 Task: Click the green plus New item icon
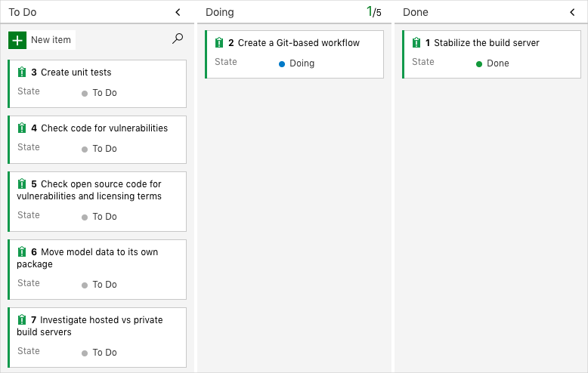(17, 40)
